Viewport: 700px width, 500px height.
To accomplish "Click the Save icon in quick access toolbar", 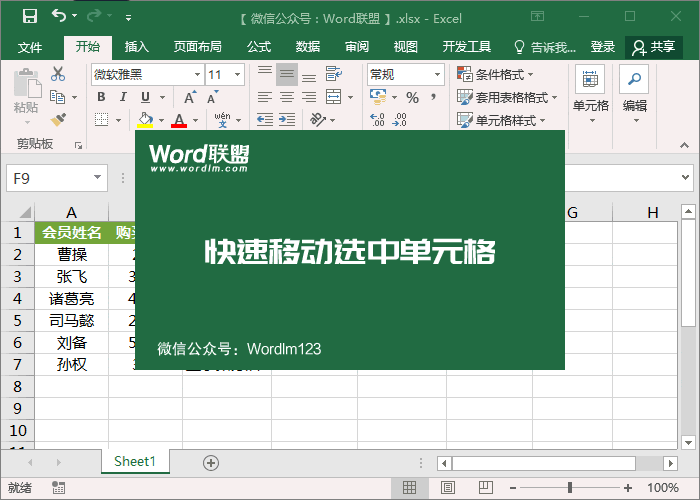I will [x=30, y=17].
